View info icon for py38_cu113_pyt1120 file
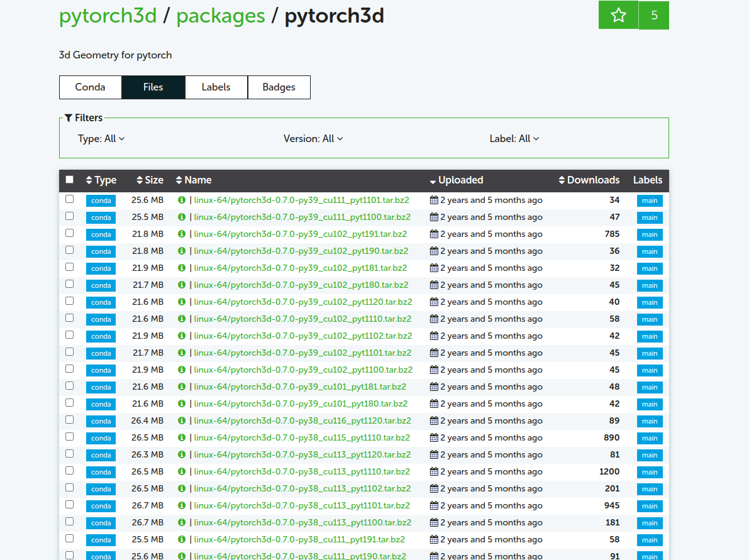The image size is (749, 560). [182, 454]
